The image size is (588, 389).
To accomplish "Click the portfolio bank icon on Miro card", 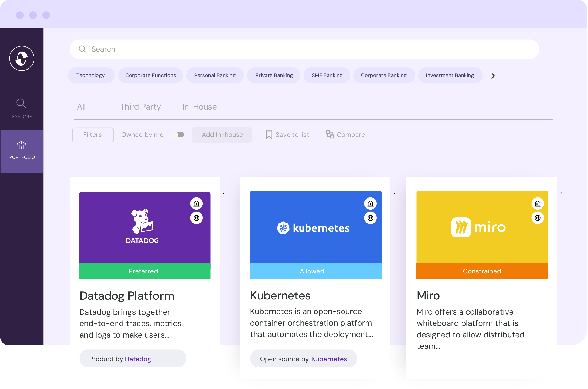I will click(x=538, y=204).
